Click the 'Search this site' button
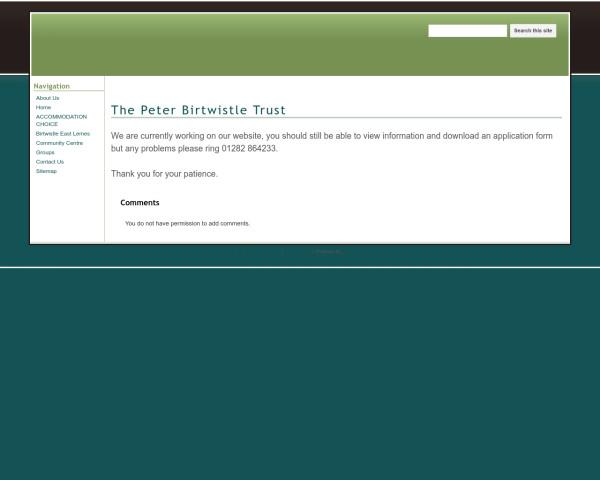The image size is (600, 480). (533, 31)
